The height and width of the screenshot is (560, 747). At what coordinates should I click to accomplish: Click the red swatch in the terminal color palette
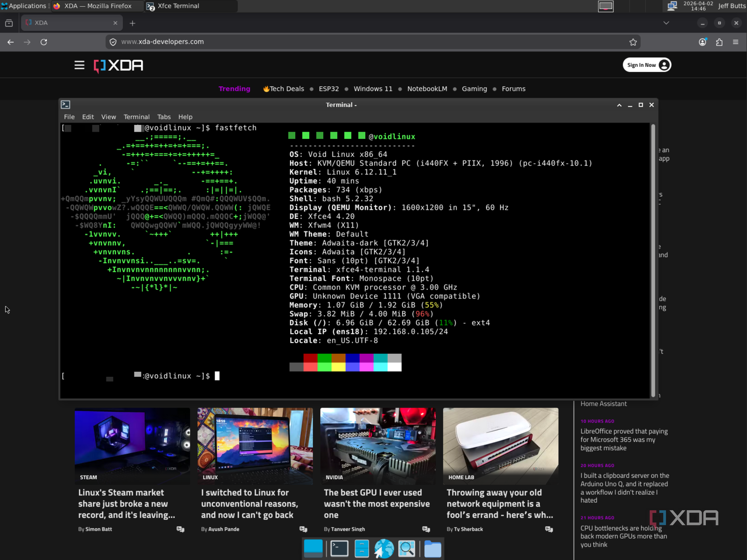[310, 359]
